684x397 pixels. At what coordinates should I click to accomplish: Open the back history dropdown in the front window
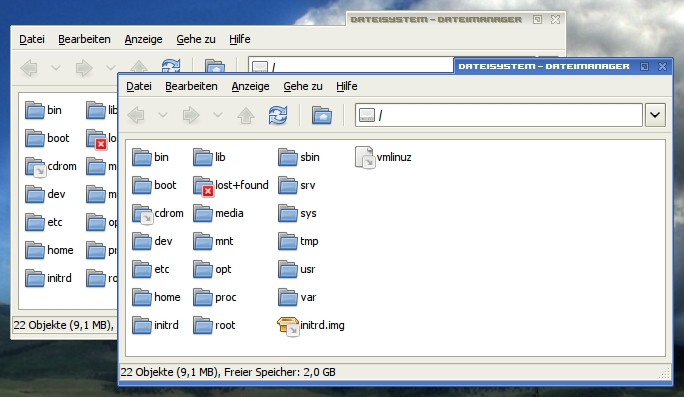pos(163,115)
